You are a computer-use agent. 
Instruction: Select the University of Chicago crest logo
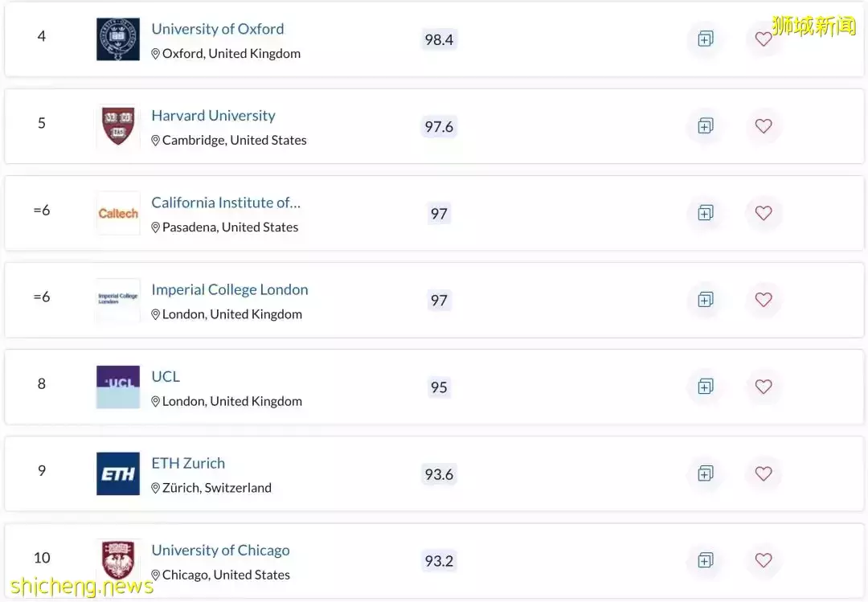(x=117, y=560)
